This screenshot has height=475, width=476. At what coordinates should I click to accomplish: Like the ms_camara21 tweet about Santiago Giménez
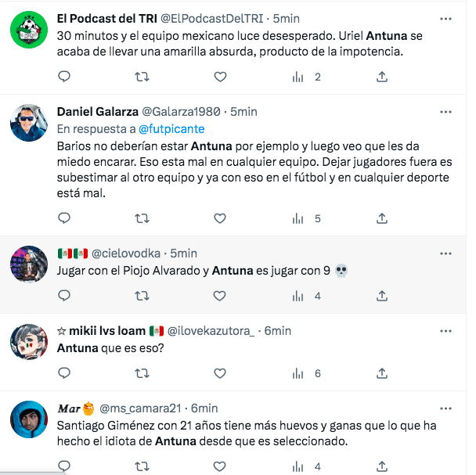click(x=220, y=467)
